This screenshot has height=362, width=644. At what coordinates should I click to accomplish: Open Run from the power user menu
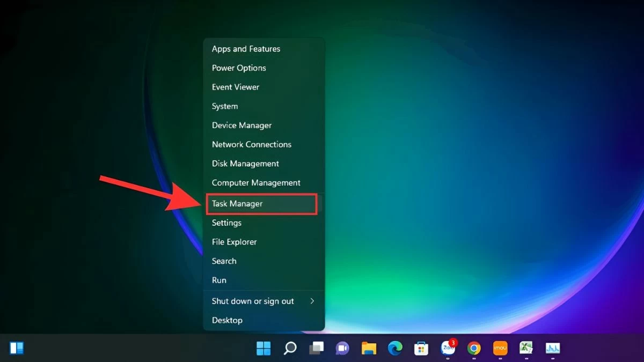(219, 280)
